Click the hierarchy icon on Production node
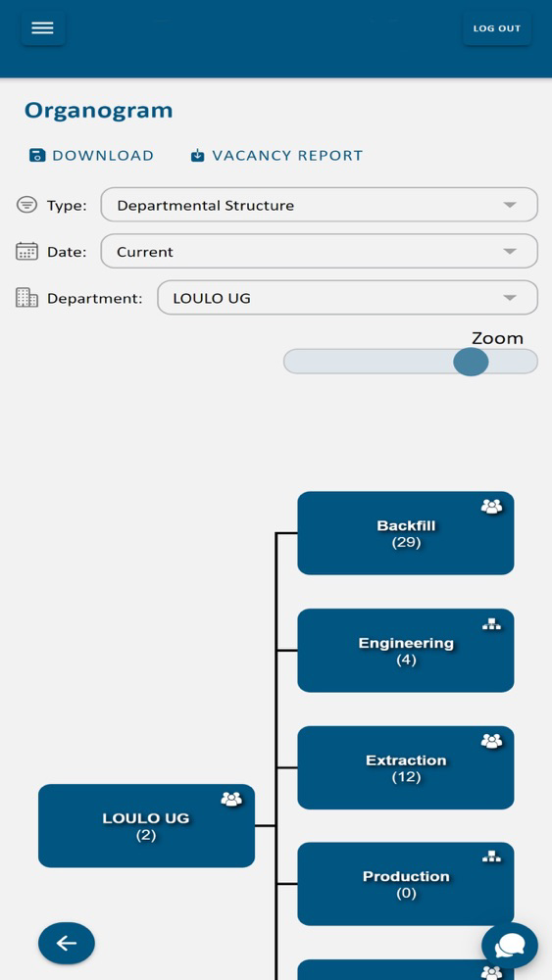Image resolution: width=552 pixels, height=980 pixels. [x=491, y=857]
